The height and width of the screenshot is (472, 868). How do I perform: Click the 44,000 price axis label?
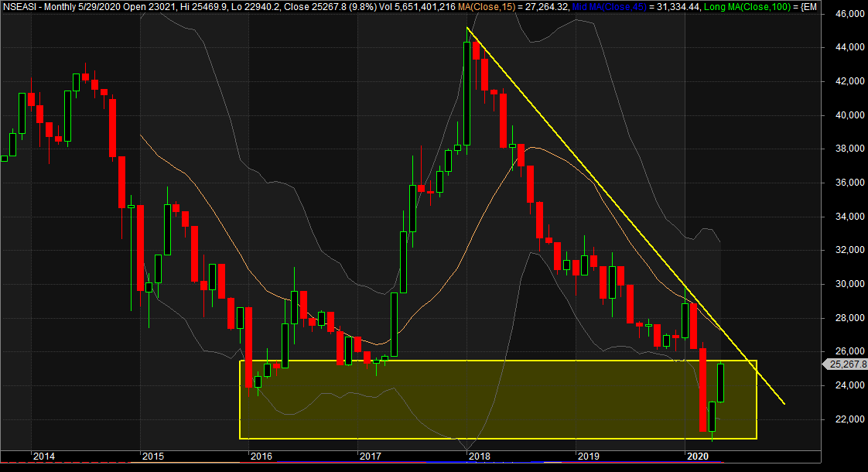[849, 48]
